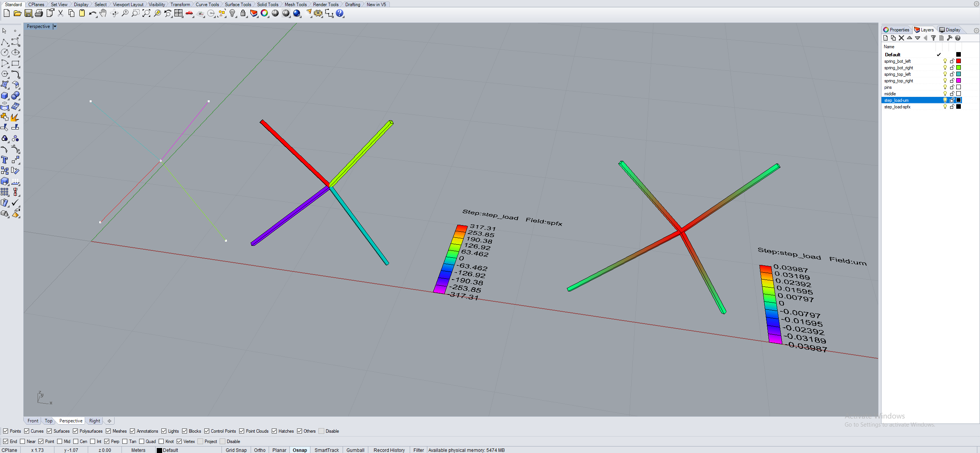980x453 pixels.
Task: Select the Pan hand tool
Action: click(103, 13)
